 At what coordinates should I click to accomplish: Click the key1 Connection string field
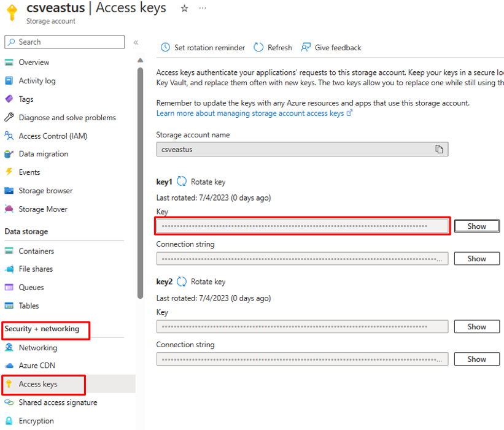click(302, 259)
